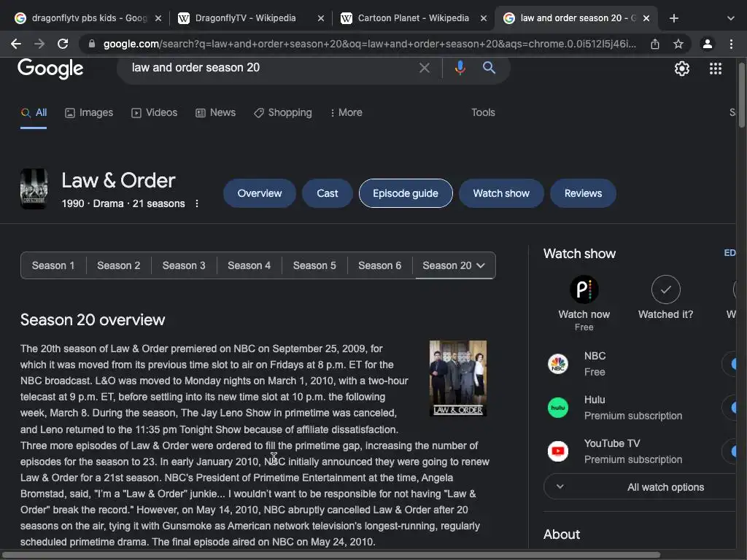This screenshot has height=560, width=747.
Task: Click the address bar URL
Action: tap(370, 44)
